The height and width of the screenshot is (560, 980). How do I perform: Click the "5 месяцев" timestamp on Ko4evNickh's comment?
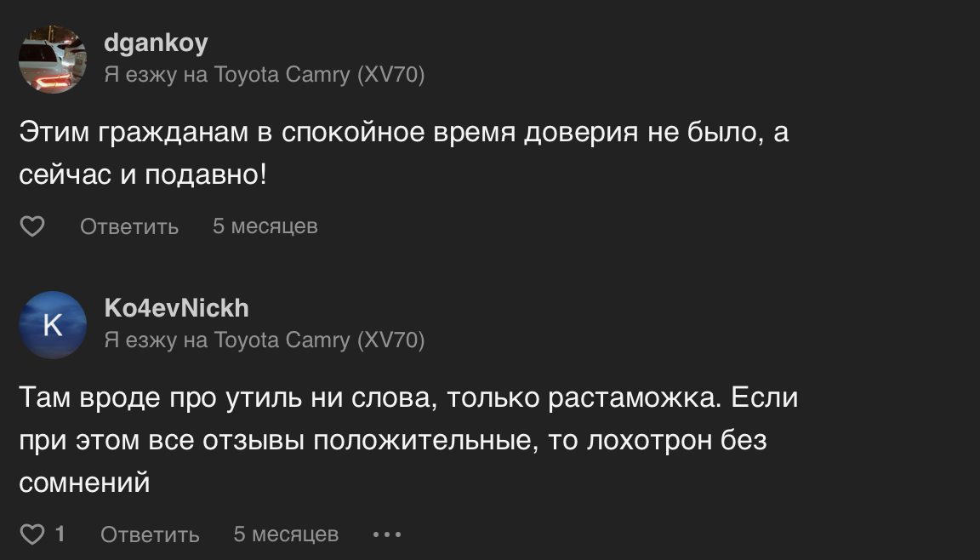coord(286,534)
